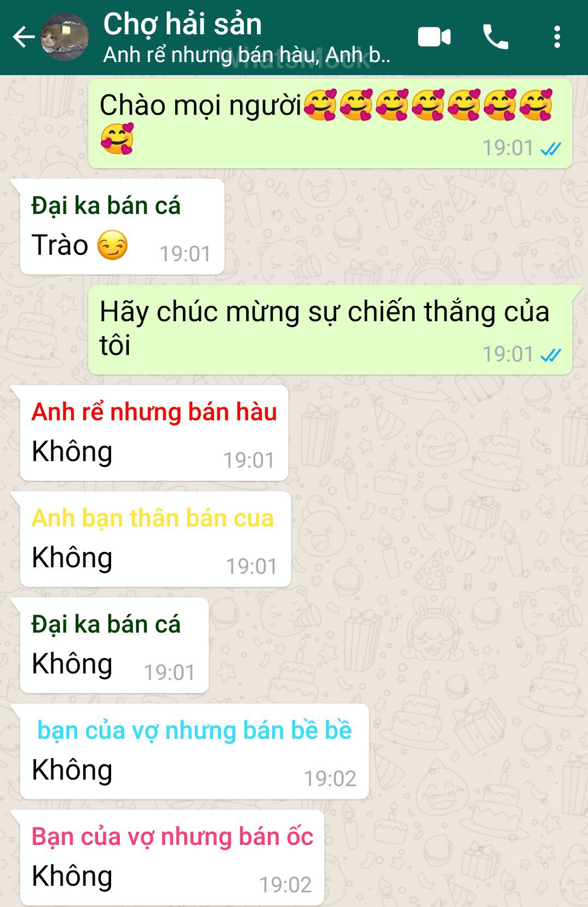The height and width of the screenshot is (907, 588).
Task: Tap sender name Bạn của vợ nhưng bán ốc
Action: 173,836
